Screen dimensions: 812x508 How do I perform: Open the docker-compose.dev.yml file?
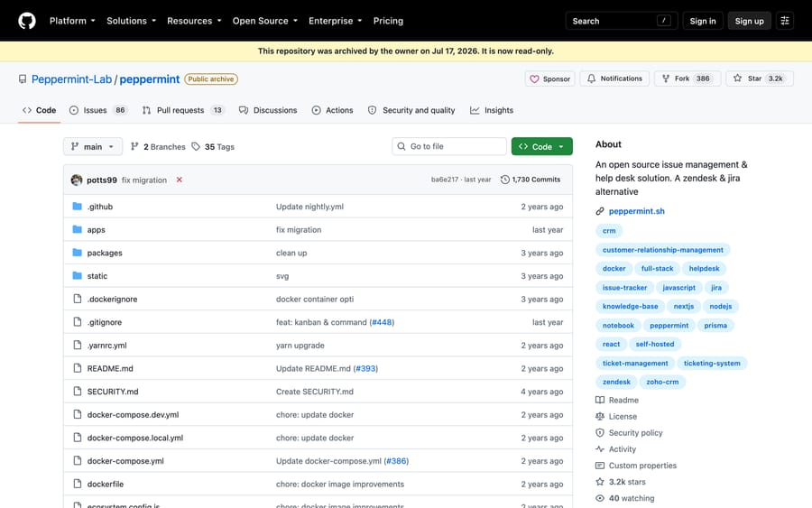[134, 414]
